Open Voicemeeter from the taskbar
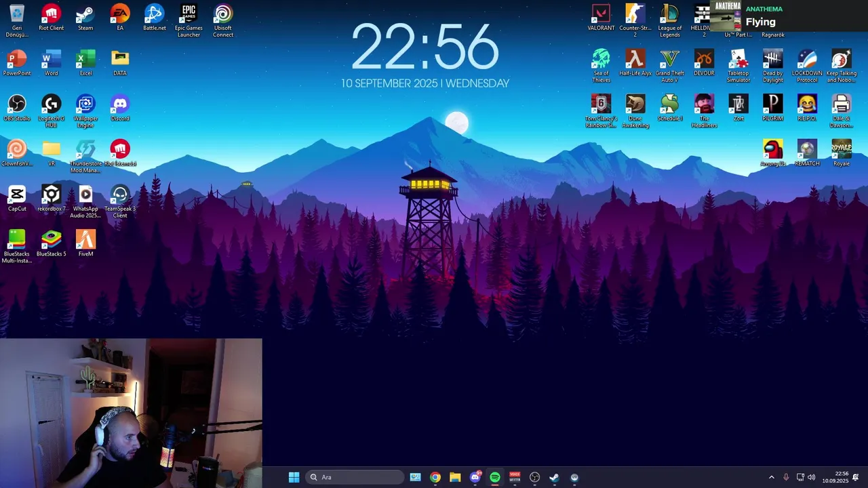 [x=515, y=477]
